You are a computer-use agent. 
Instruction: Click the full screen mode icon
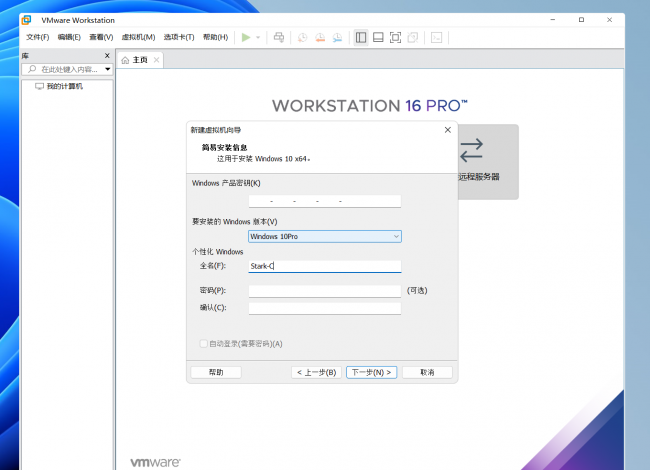tap(395, 37)
